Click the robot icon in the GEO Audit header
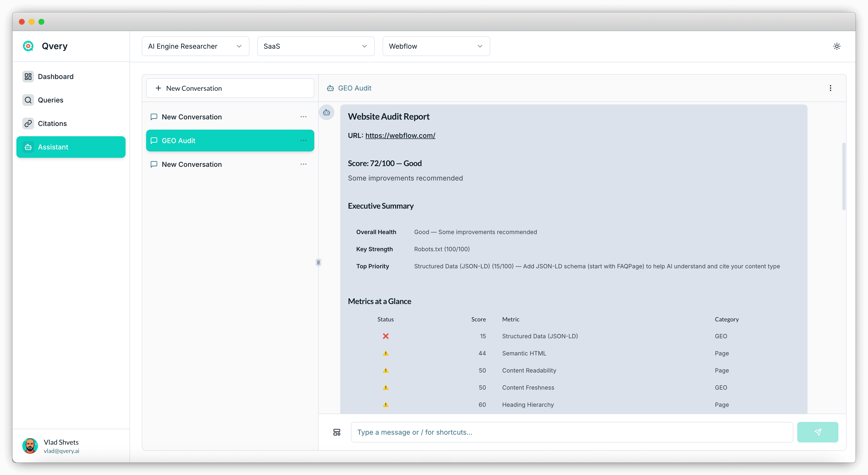 coord(330,88)
